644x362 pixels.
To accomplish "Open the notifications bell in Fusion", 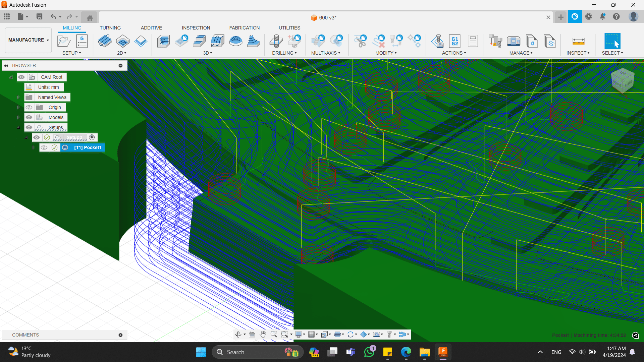I will [603, 16].
